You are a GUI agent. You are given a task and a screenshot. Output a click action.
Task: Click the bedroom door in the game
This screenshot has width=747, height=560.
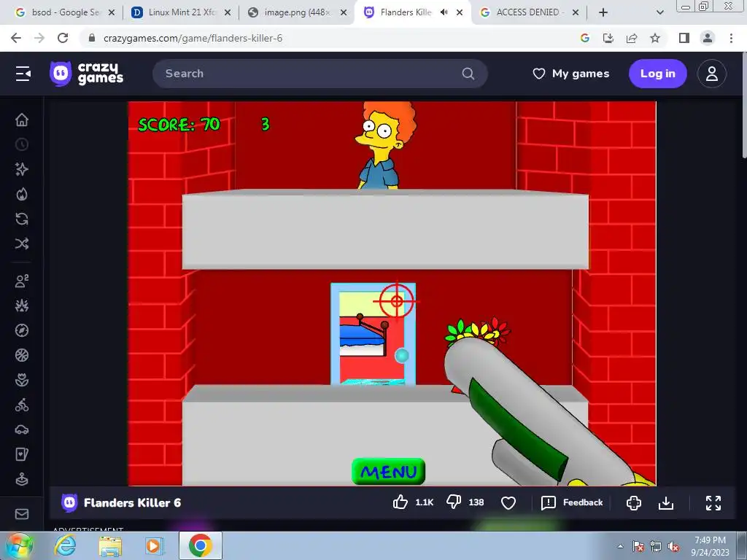click(x=373, y=334)
